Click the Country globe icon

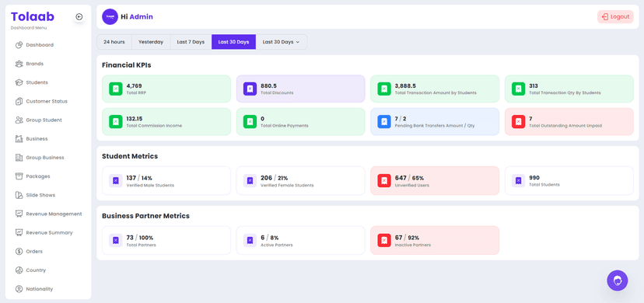pos(19,270)
